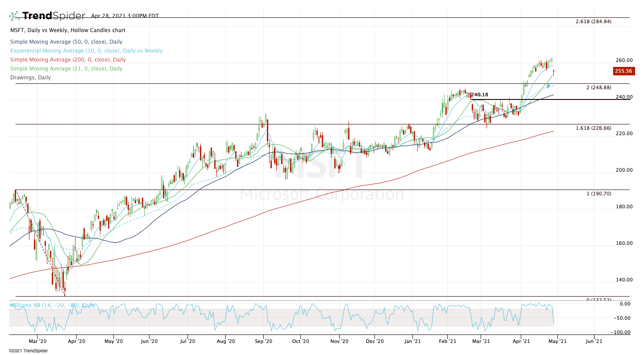
Task: Click the May '21 date axis label
Action: coord(557,341)
